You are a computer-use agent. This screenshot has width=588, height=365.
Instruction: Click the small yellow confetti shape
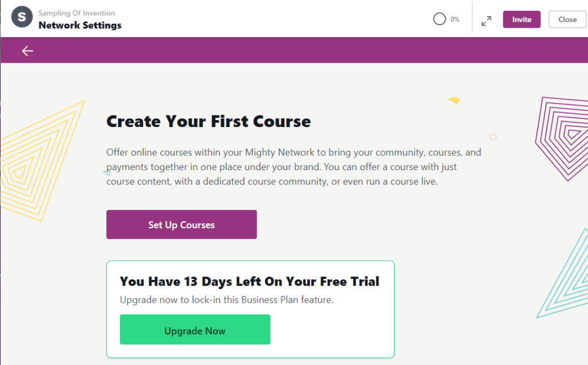point(454,100)
